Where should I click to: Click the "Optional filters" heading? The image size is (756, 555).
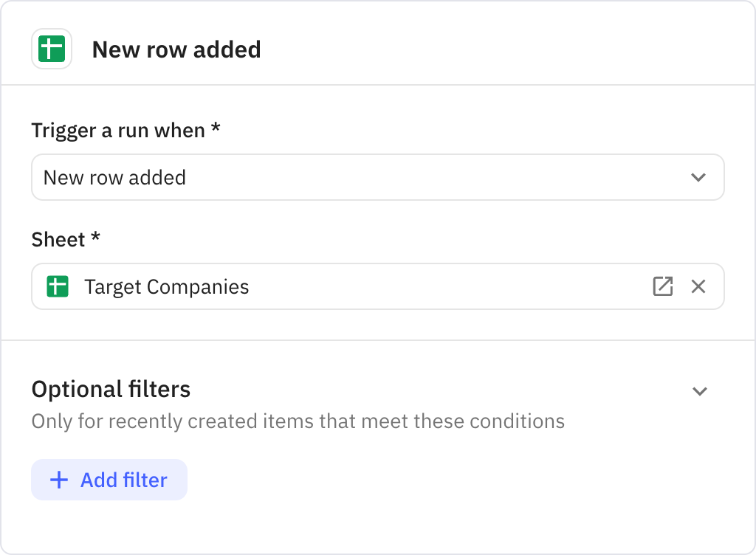tap(110, 389)
